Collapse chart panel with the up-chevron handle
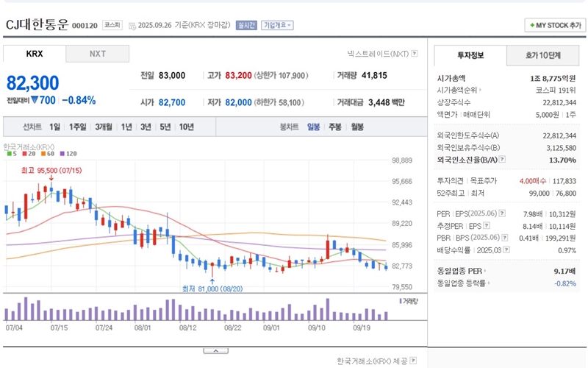 point(215,351)
